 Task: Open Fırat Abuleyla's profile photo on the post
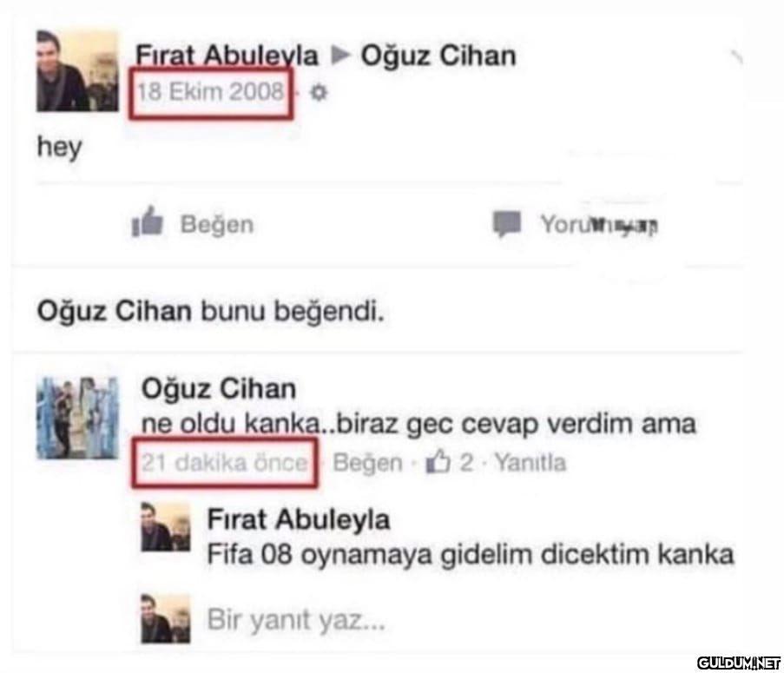point(77,71)
